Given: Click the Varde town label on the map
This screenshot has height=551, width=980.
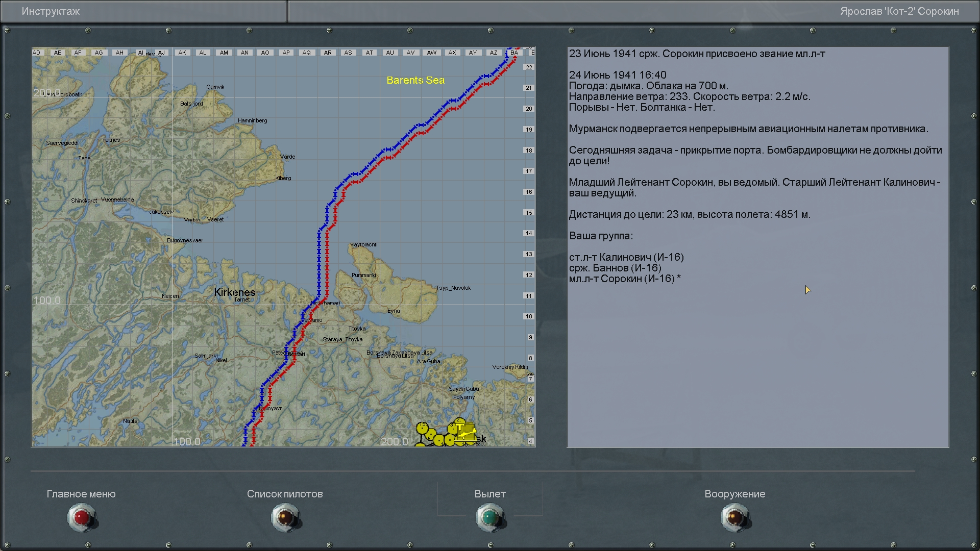Looking at the screenshot, I should pos(287,157).
